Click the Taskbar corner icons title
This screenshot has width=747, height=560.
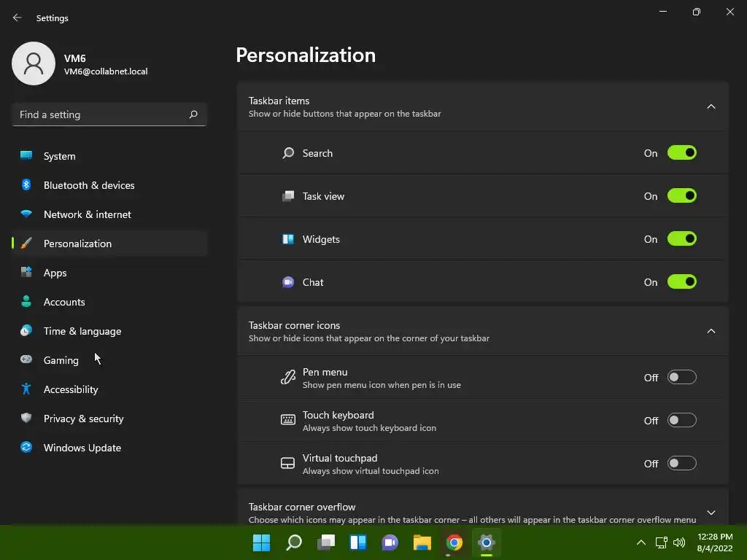tap(294, 325)
